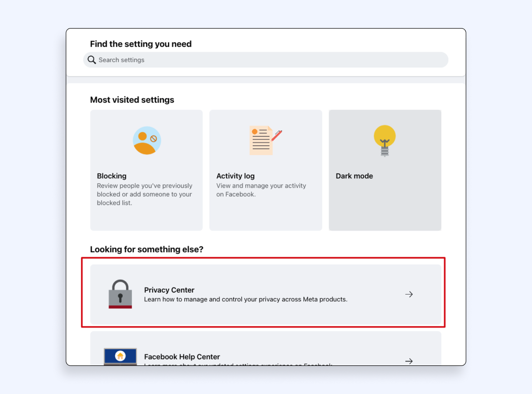Click the 'Find the setting you need' heading

point(140,44)
